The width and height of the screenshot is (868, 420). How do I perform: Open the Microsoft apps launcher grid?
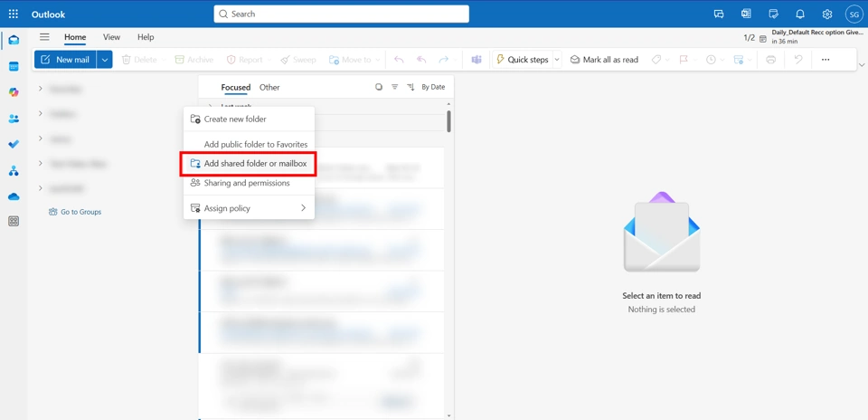14,14
